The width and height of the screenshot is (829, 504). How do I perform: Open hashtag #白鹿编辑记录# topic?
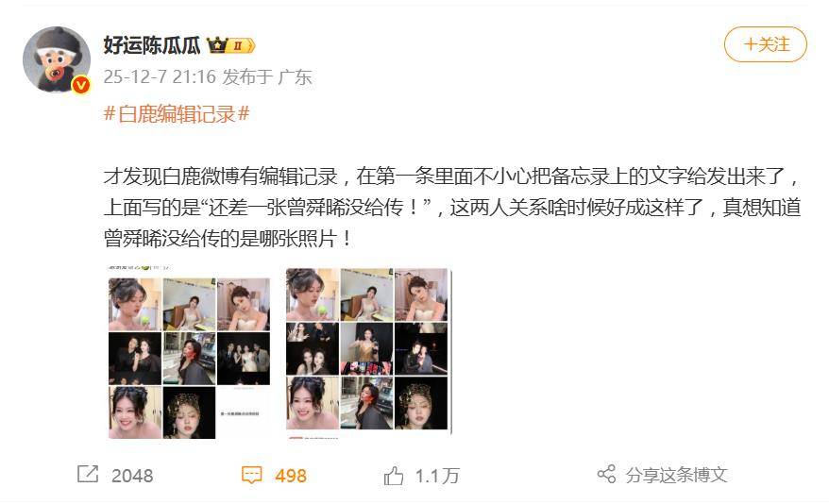coord(177,113)
